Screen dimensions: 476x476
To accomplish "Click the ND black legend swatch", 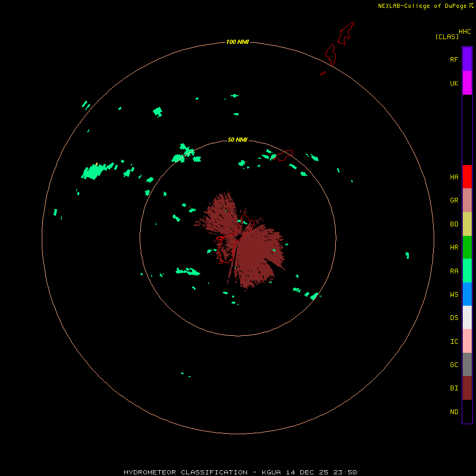I will tap(467, 411).
